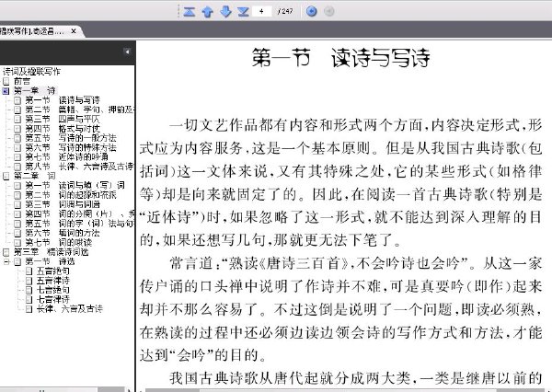552x392 pixels.
Task: Go to the next page with the down arrow
Action: click(x=225, y=12)
